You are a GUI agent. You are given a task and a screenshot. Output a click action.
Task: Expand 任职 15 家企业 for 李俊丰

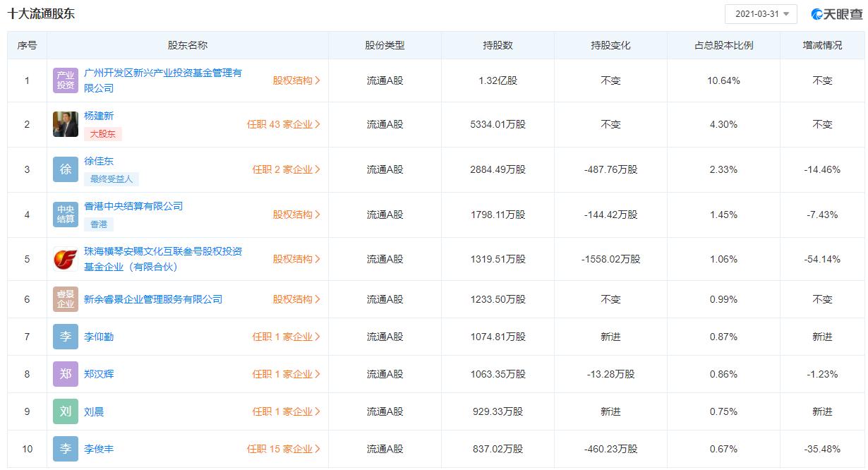click(x=284, y=449)
